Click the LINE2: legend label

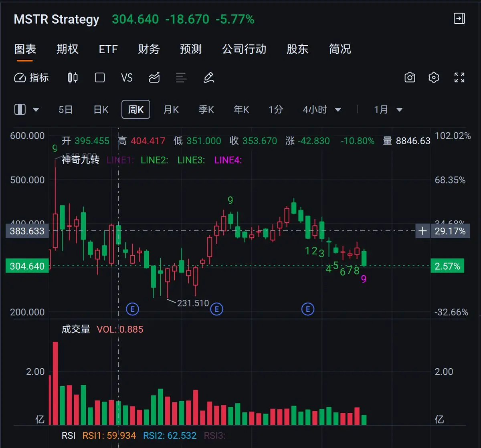(x=154, y=160)
